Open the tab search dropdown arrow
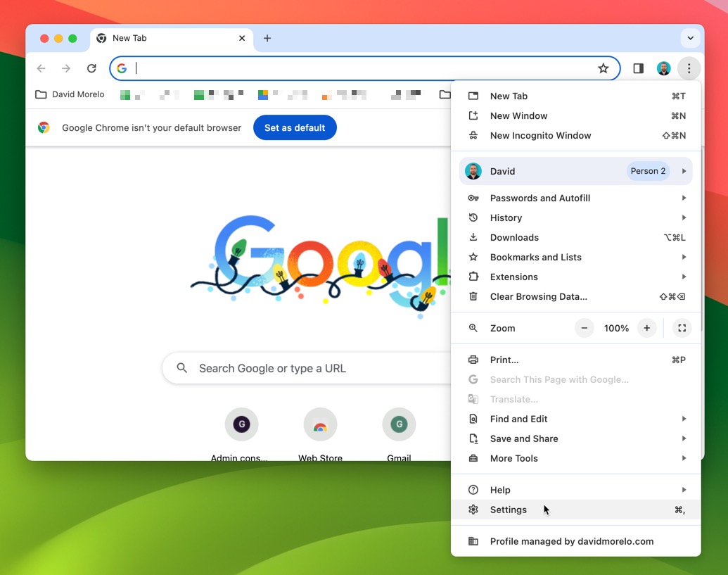The image size is (728, 575). 691,38
